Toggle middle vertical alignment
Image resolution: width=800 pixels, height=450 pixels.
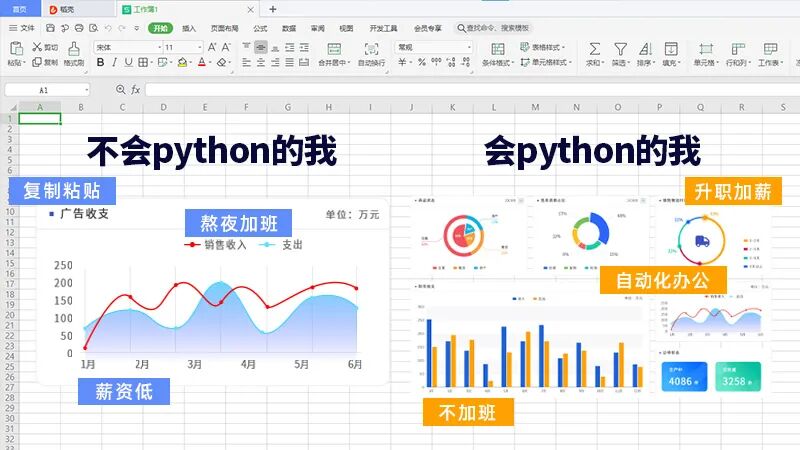[261, 47]
